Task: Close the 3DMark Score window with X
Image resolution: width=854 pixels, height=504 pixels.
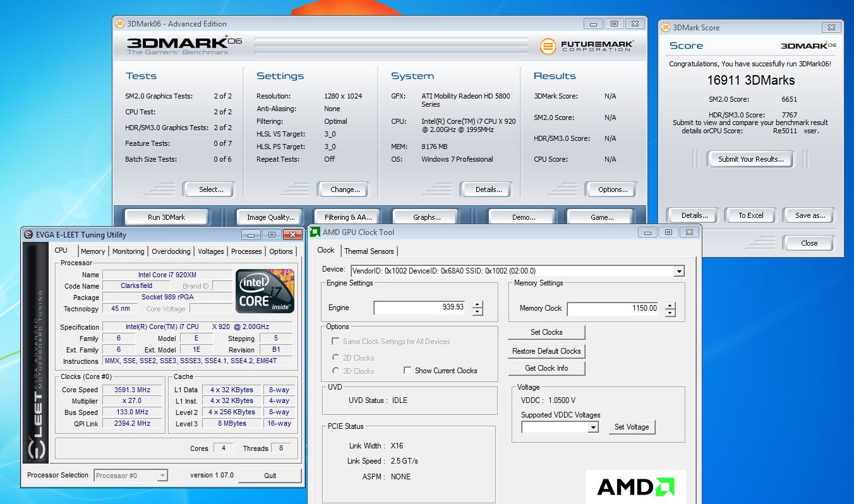Action: 831,28
